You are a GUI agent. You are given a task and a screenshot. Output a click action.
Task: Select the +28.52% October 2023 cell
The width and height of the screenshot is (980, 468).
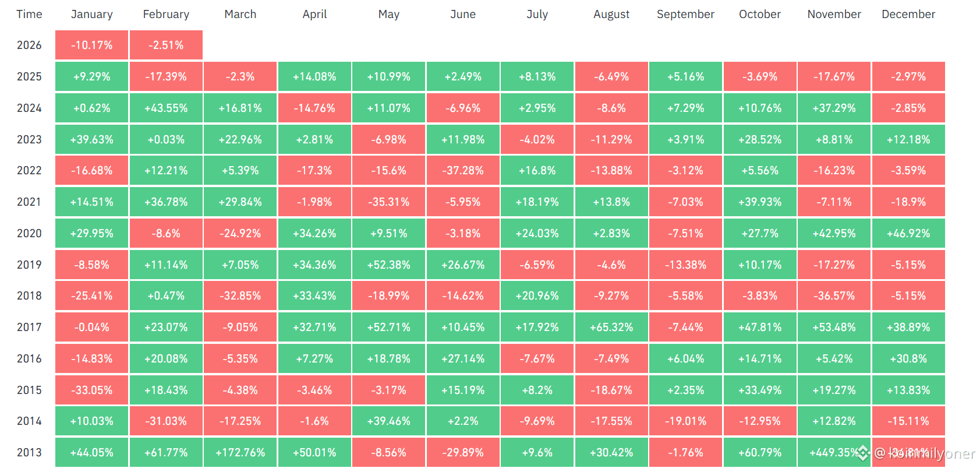pyautogui.click(x=759, y=139)
